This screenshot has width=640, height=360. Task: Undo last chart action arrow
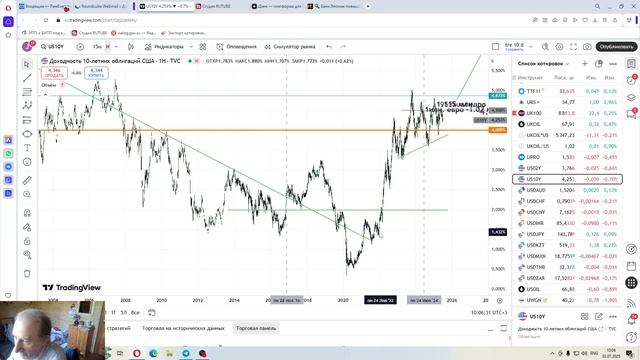[x=329, y=47]
